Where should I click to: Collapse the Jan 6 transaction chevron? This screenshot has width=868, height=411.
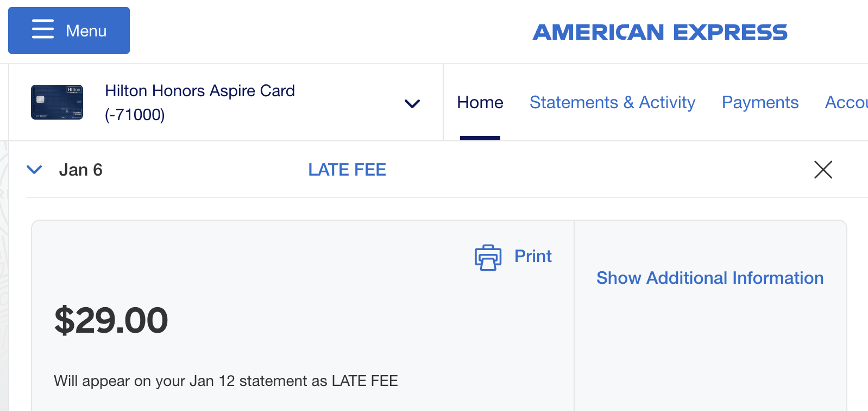pos(34,170)
